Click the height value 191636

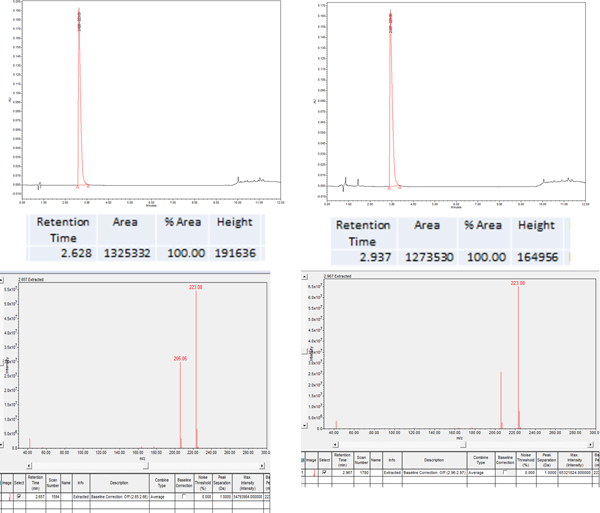(x=235, y=253)
